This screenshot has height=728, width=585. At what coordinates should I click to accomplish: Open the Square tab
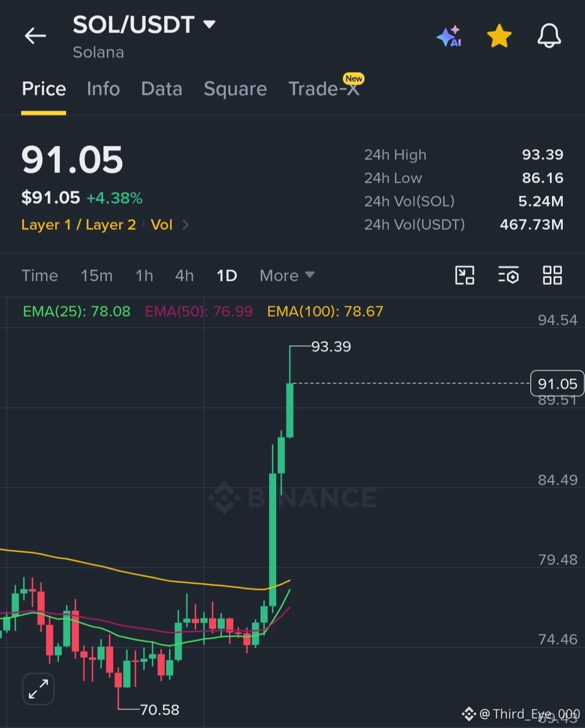(235, 89)
